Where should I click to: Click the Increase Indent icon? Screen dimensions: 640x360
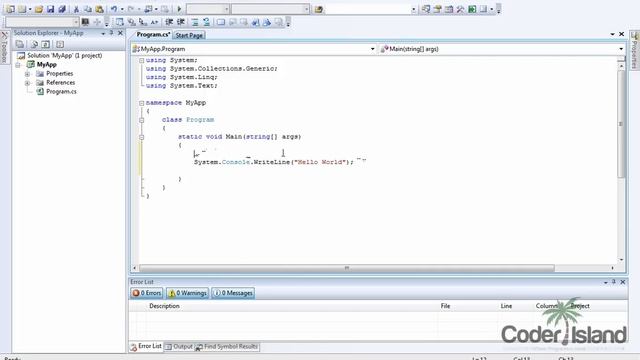point(181,22)
